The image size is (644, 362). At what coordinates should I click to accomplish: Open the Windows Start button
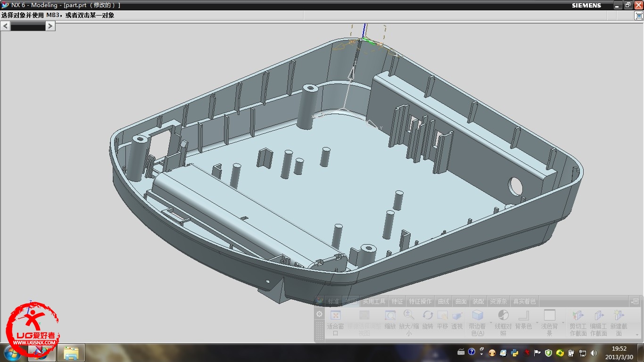point(13,353)
